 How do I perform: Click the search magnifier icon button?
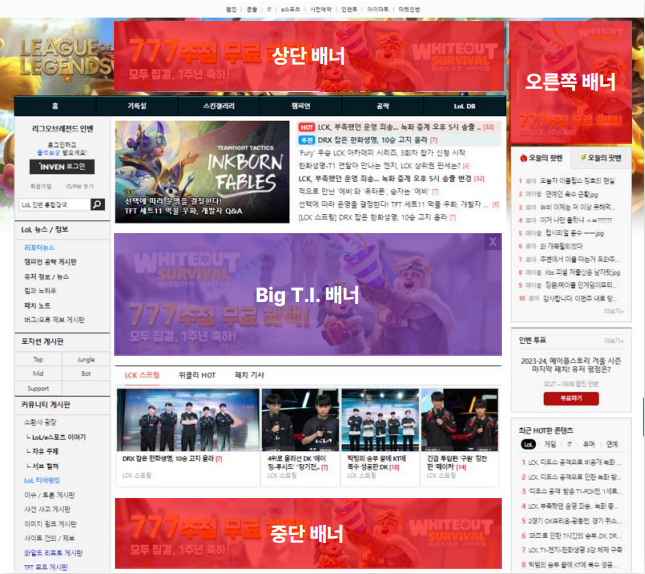[97, 205]
